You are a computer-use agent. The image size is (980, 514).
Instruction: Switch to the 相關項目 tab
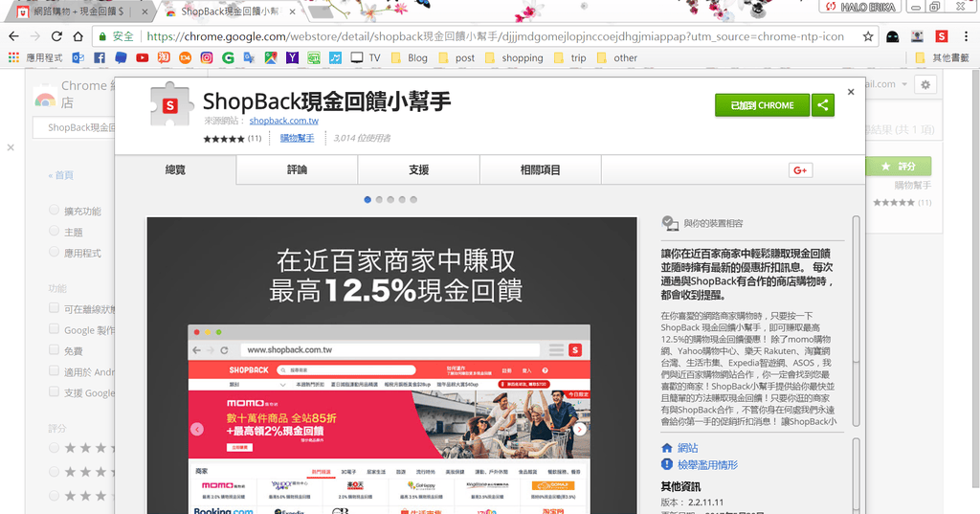(540, 170)
